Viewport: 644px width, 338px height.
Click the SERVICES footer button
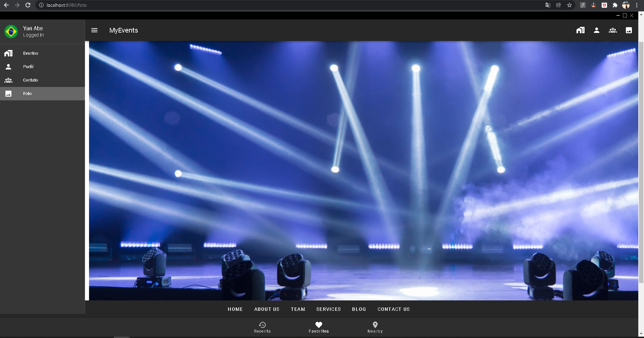[329, 309]
